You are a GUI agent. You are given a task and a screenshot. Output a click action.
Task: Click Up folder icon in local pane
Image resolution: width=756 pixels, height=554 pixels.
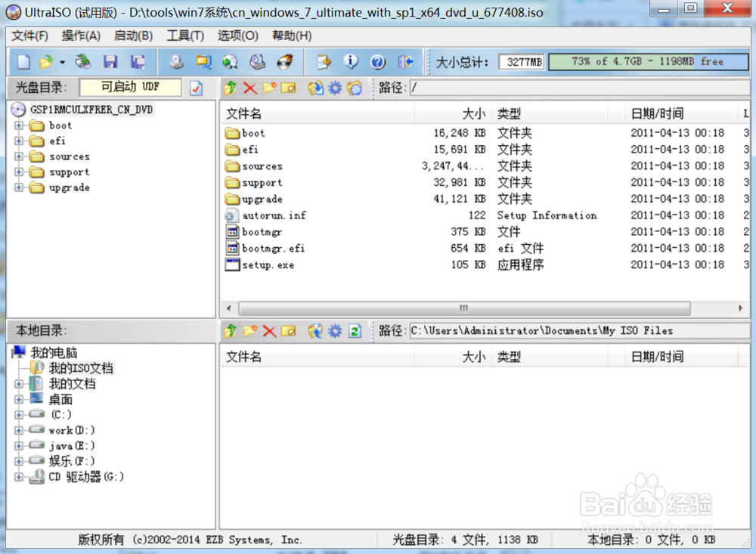click(x=231, y=331)
